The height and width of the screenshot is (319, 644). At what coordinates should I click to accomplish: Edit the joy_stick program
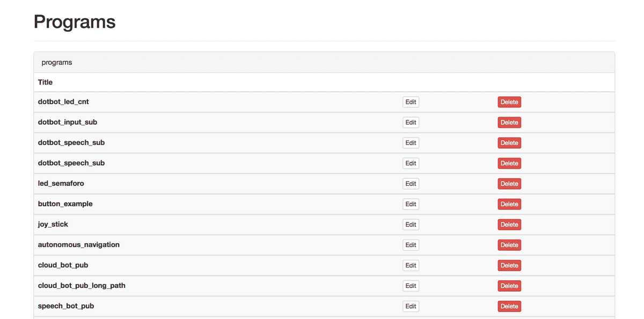coord(411,224)
